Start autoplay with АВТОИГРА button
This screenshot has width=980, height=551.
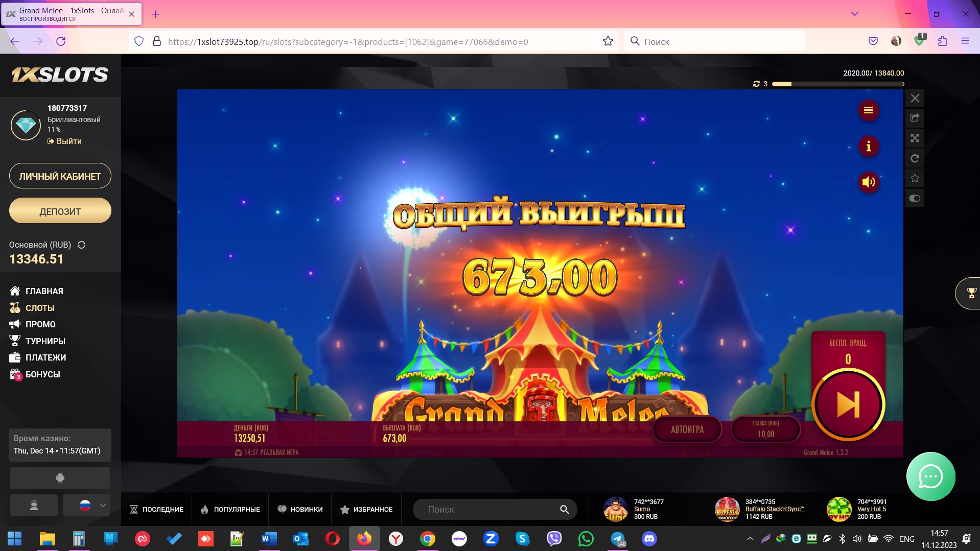(687, 429)
